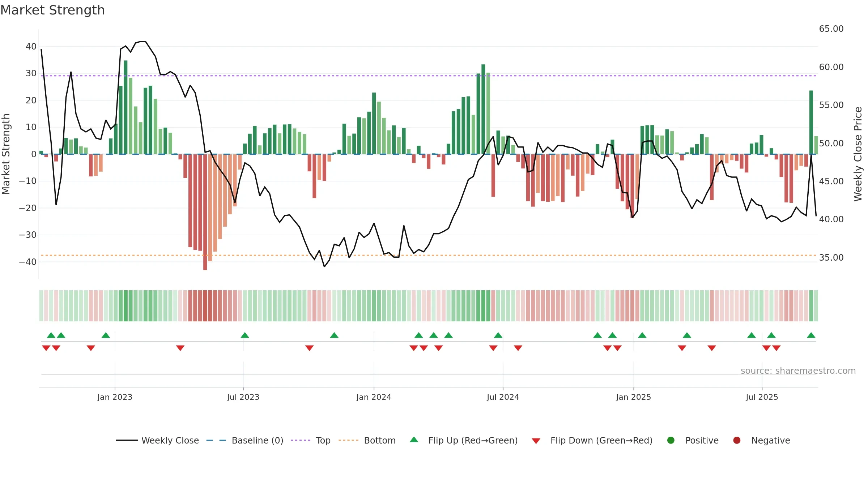Click the Jan 2025 x-axis label

[633, 397]
